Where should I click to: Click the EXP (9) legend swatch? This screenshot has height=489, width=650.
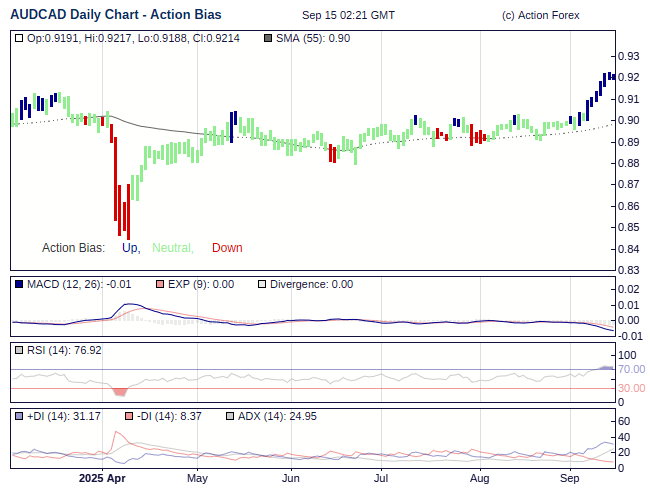[158, 284]
